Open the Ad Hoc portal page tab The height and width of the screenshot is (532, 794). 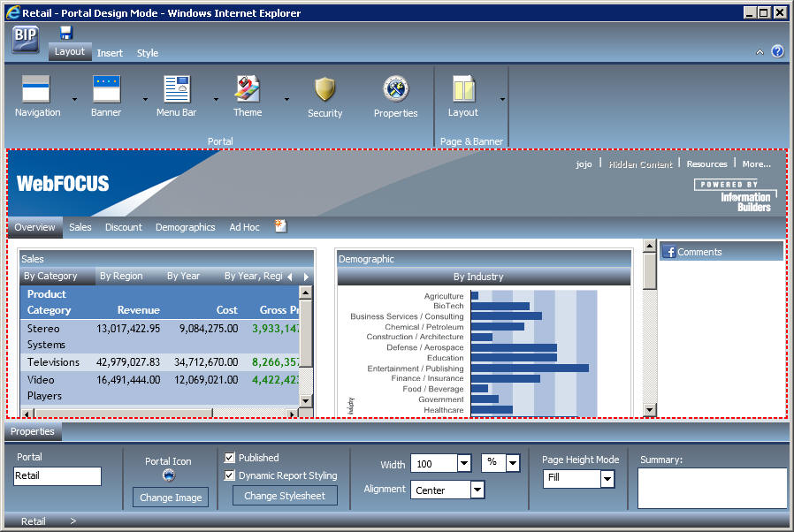(x=245, y=227)
